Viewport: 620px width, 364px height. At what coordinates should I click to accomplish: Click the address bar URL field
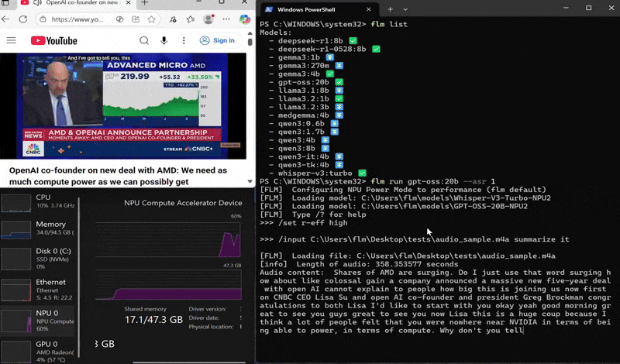[x=77, y=19]
